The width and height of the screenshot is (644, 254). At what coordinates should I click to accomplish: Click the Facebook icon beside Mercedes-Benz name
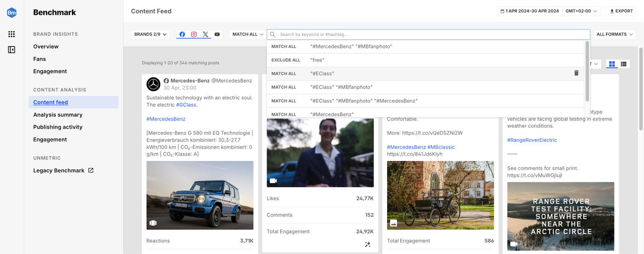click(166, 81)
